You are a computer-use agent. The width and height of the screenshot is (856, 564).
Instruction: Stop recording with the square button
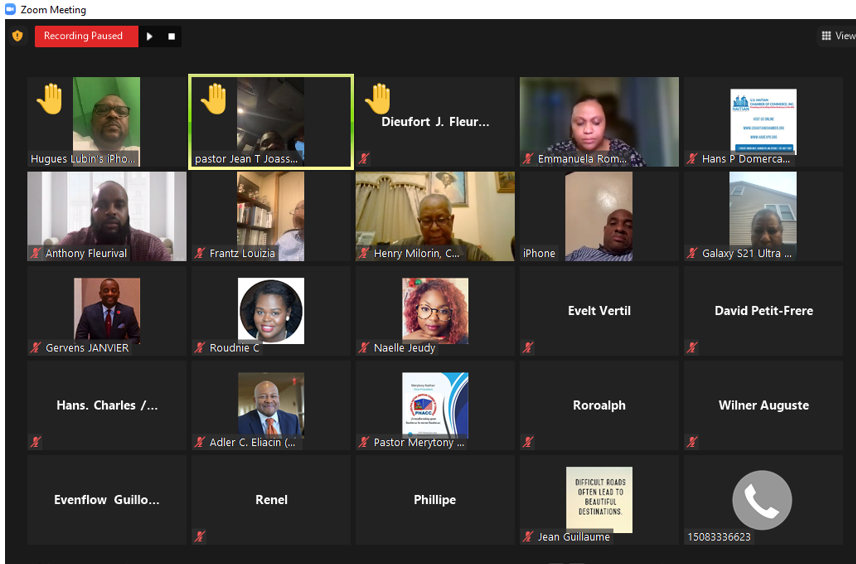point(171,37)
